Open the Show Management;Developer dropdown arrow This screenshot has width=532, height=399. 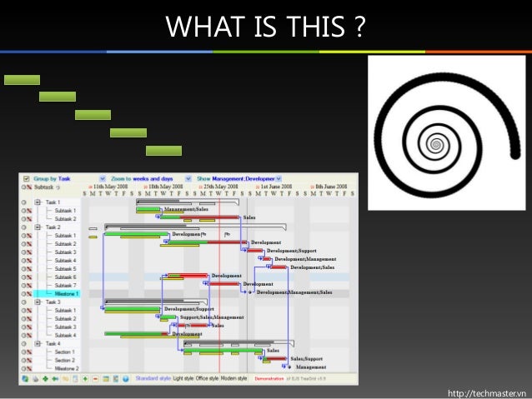[279, 178]
